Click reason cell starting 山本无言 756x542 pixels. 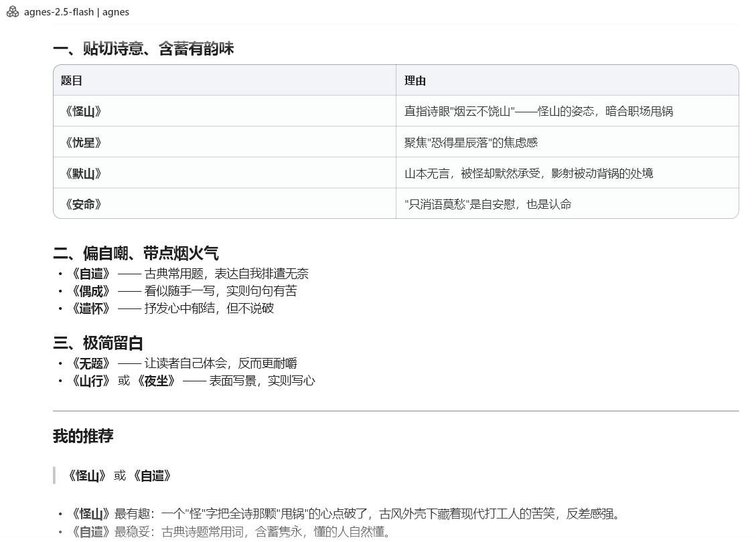[x=567, y=173]
